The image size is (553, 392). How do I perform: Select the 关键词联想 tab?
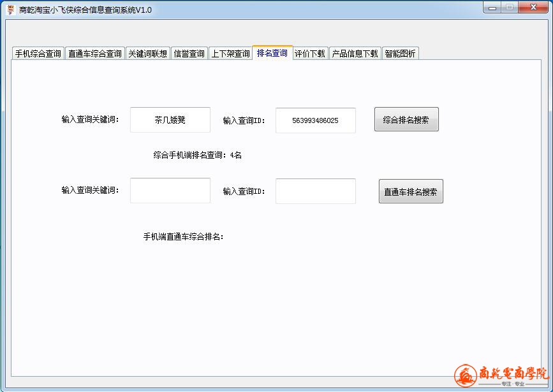click(x=147, y=54)
